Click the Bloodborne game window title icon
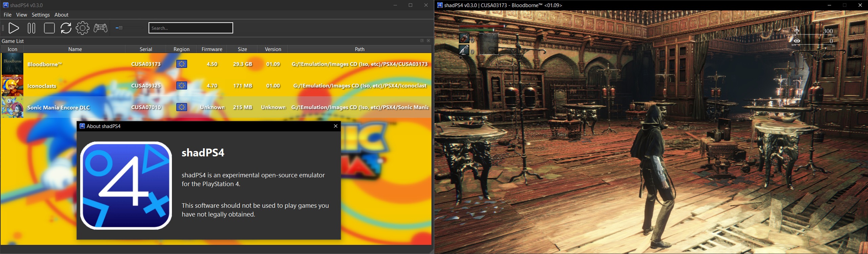The image size is (868, 254). point(440,5)
